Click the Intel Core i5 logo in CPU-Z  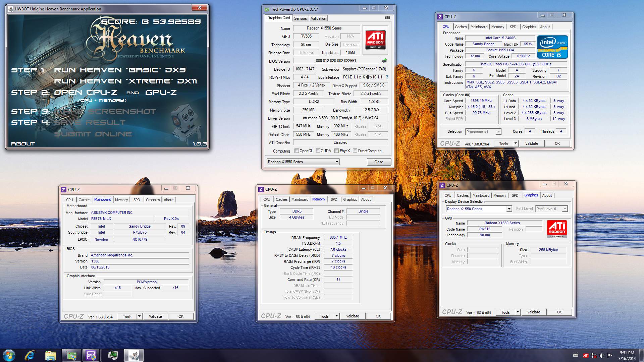(552, 47)
